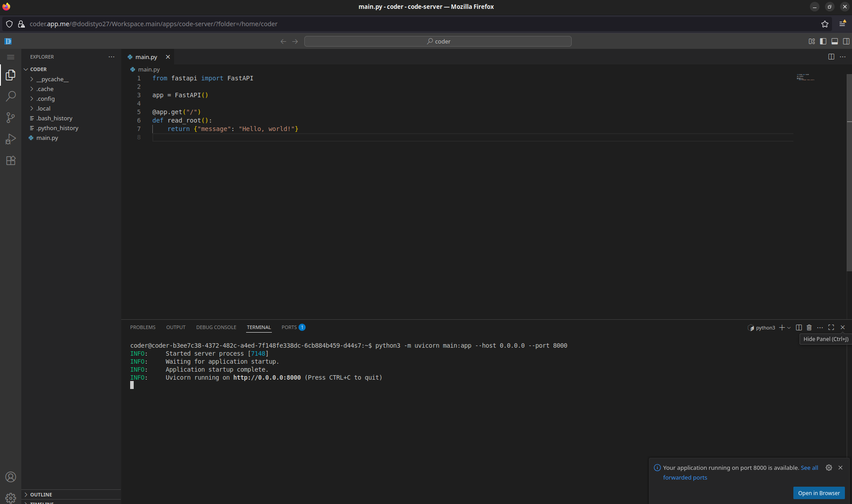Kill the python3 terminal with trash icon
This screenshot has height=504, width=852.
[809, 327]
